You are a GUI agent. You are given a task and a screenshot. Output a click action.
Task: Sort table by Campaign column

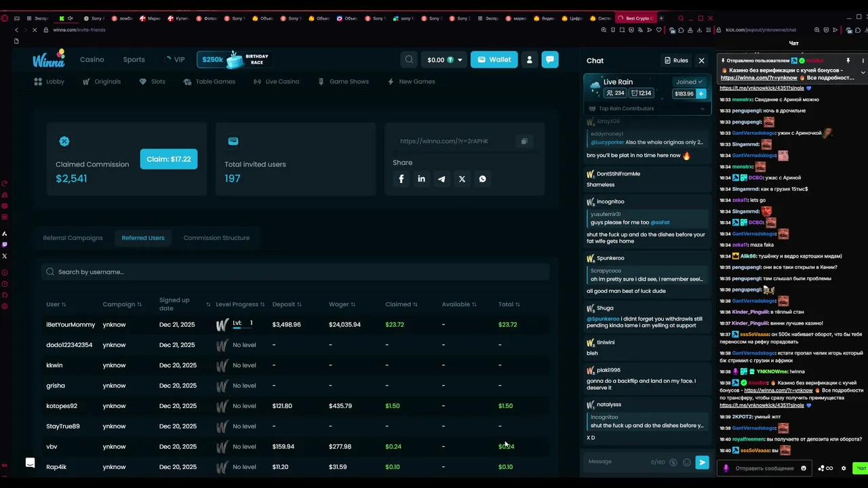tap(122, 304)
